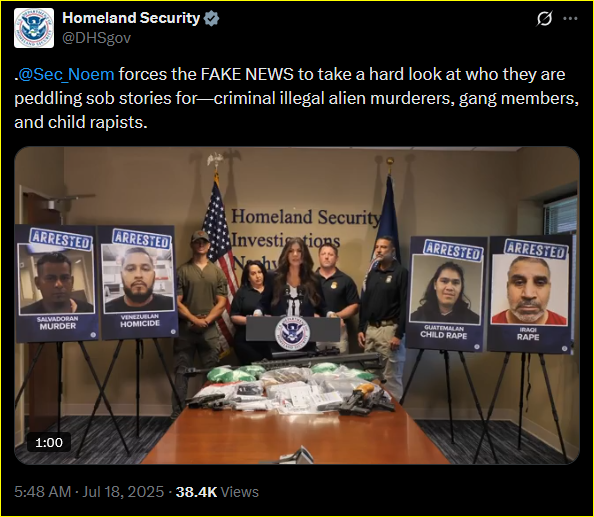The image size is (594, 517).
Task: Click the DHS seal on the podium
Action: (292, 333)
